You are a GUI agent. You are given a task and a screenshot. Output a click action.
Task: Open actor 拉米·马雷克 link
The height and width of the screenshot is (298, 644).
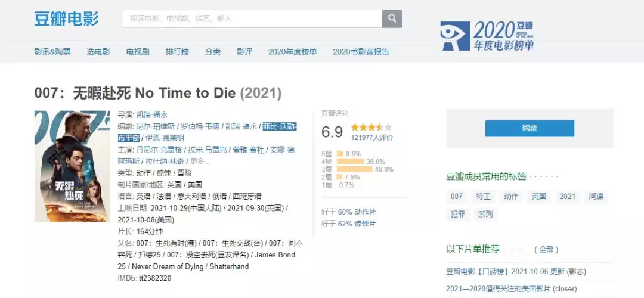point(208,150)
